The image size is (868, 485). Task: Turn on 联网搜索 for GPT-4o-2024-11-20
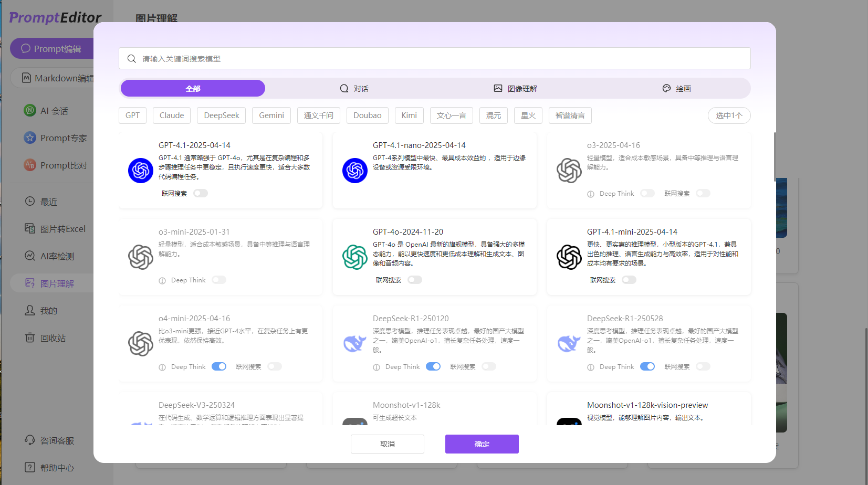click(415, 280)
